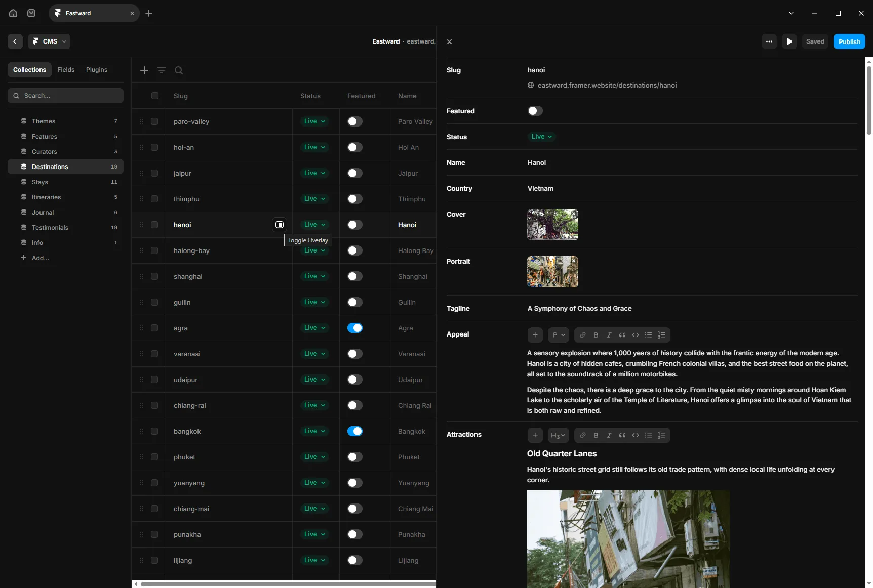Viewport: 873px width, 588px height.
Task: Open Live status dropdown for thimphu
Action: (x=314, y=199)
